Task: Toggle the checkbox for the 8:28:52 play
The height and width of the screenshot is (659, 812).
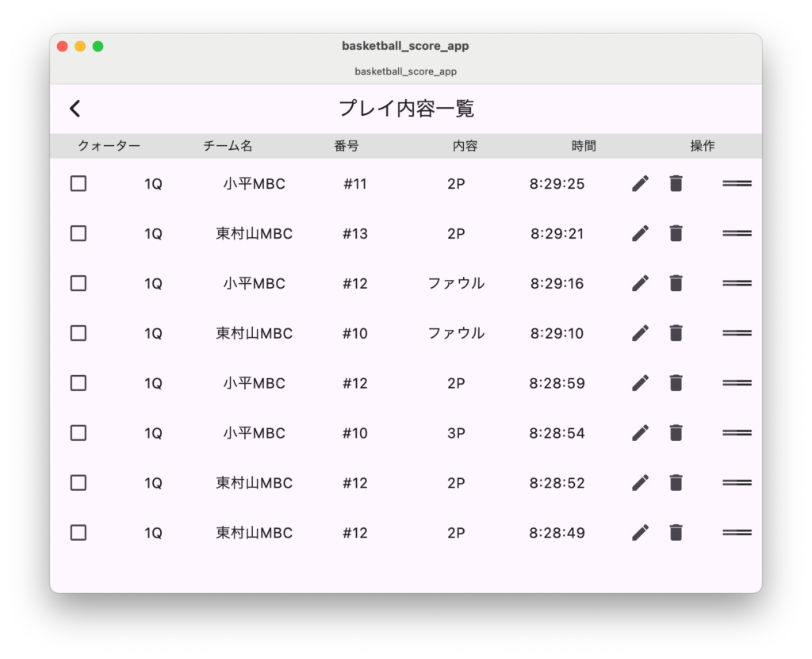Action: point(79,483)
